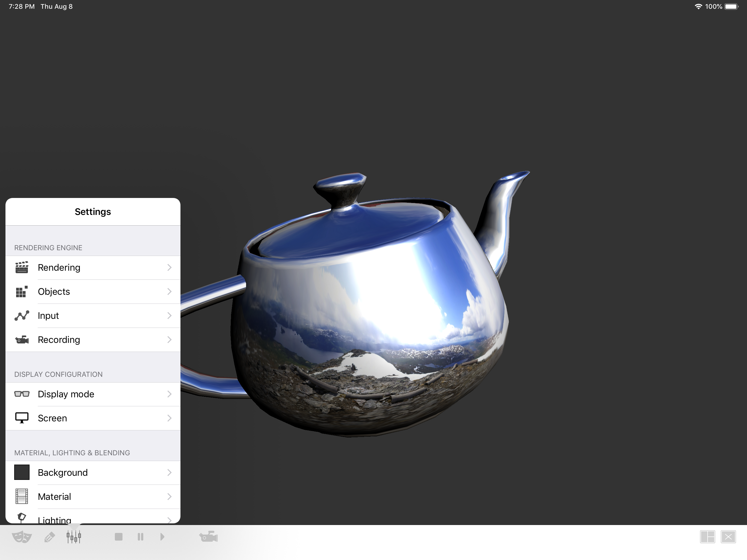Expand Recording settings chevron
The image size is (747, 560).
[170, 339]
